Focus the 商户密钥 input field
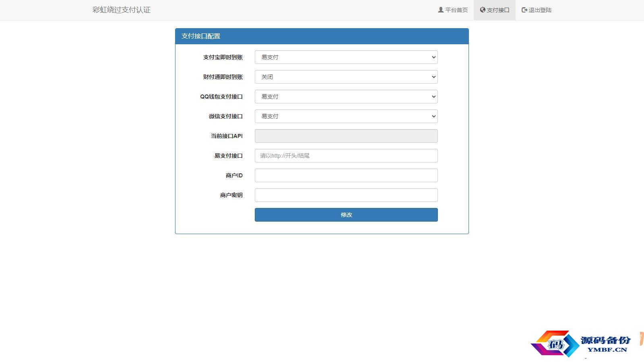This screenshot has height=362, width=644. click(346, 195)
